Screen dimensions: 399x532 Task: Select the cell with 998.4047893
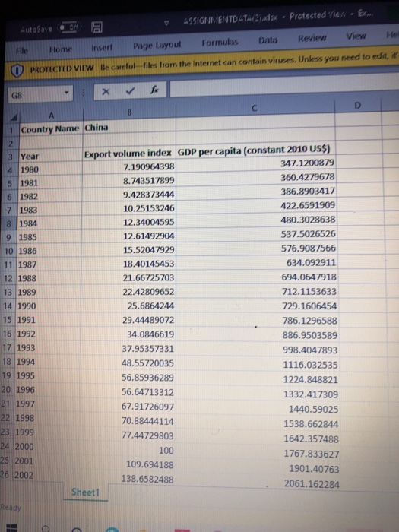(256, 350)
